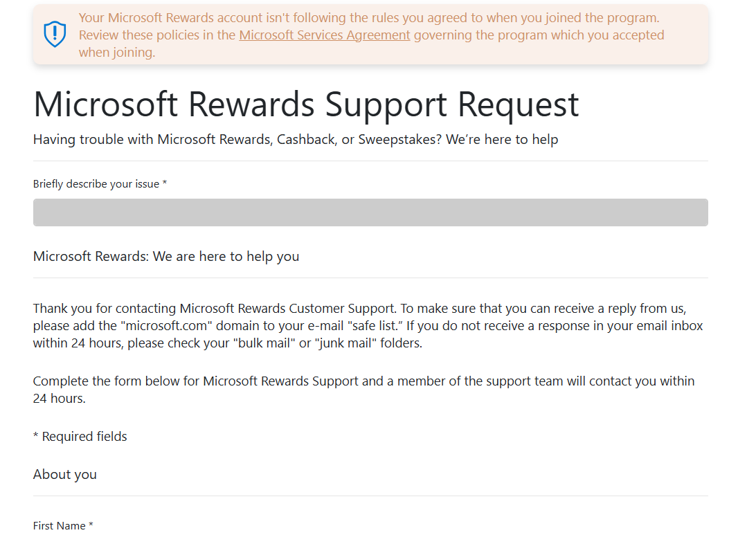The width and height of the screenshot is (756, 535).
Task: Click the required field asterisk next to issue label
Action: pos(164,182)
